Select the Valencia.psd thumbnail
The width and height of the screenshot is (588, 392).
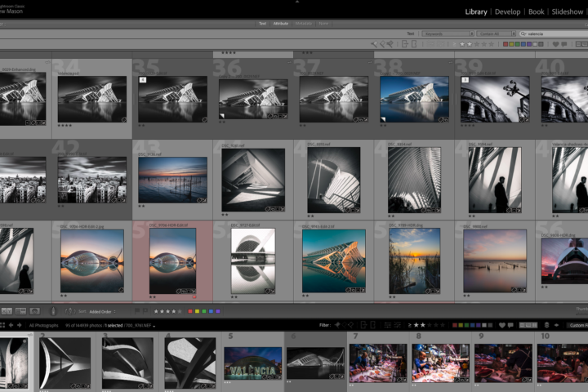click(91, 99)
